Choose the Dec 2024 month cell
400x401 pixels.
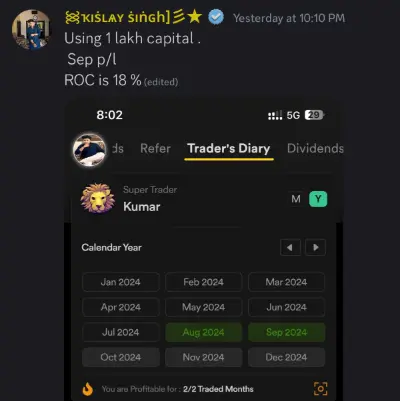point(286,357)
